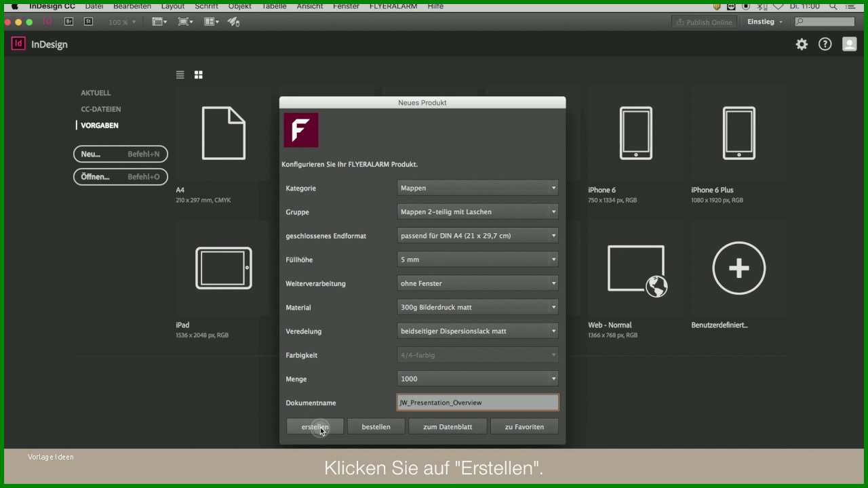Click the disabled Farbigkeit dropdown
Viewport: 868px width, 488px height.
477,355
